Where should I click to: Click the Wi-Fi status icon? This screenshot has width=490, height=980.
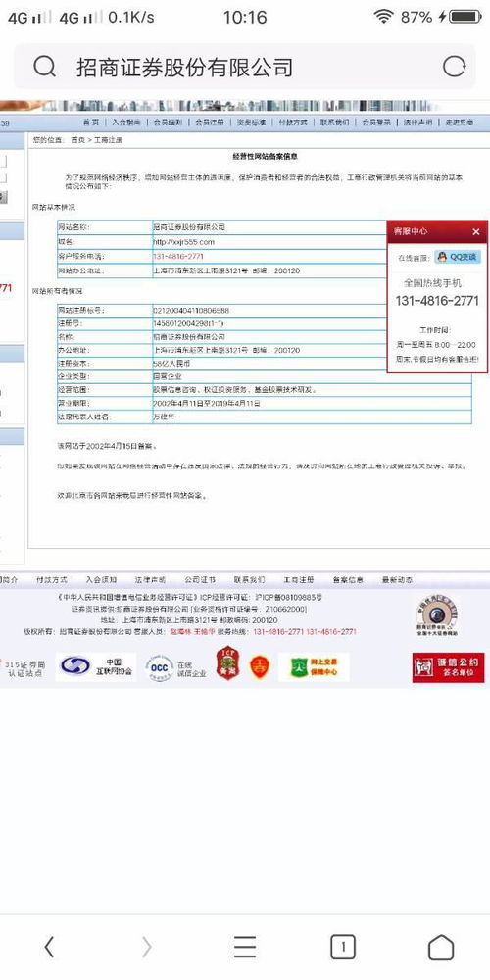384,17
